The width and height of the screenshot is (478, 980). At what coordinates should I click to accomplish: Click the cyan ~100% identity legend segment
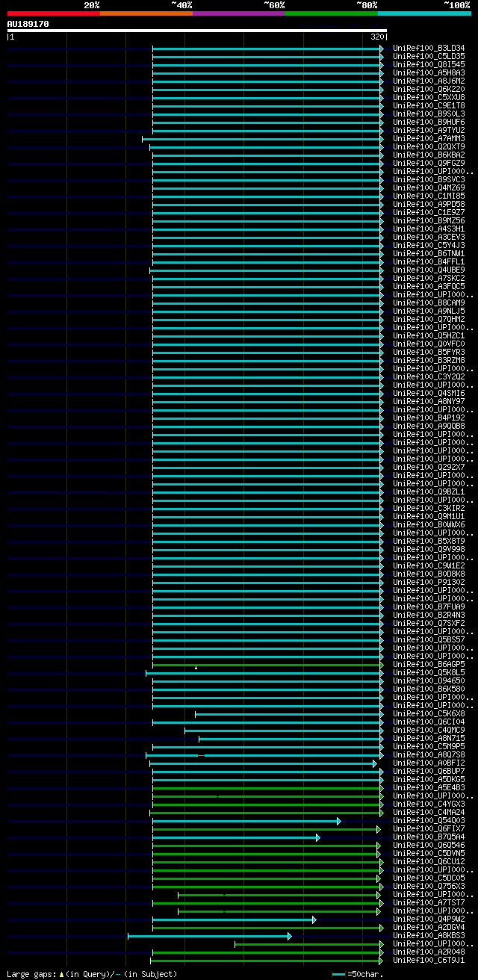click(x=423, y=13)
